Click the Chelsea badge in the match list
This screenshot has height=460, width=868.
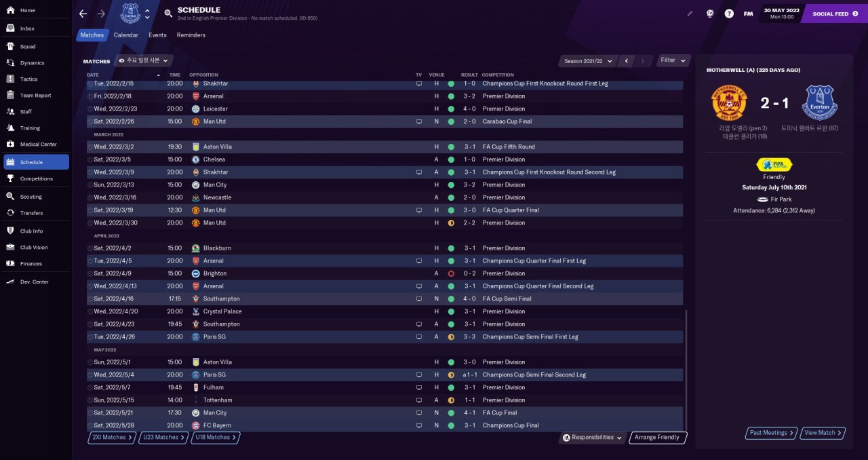(x=196, y=159)
